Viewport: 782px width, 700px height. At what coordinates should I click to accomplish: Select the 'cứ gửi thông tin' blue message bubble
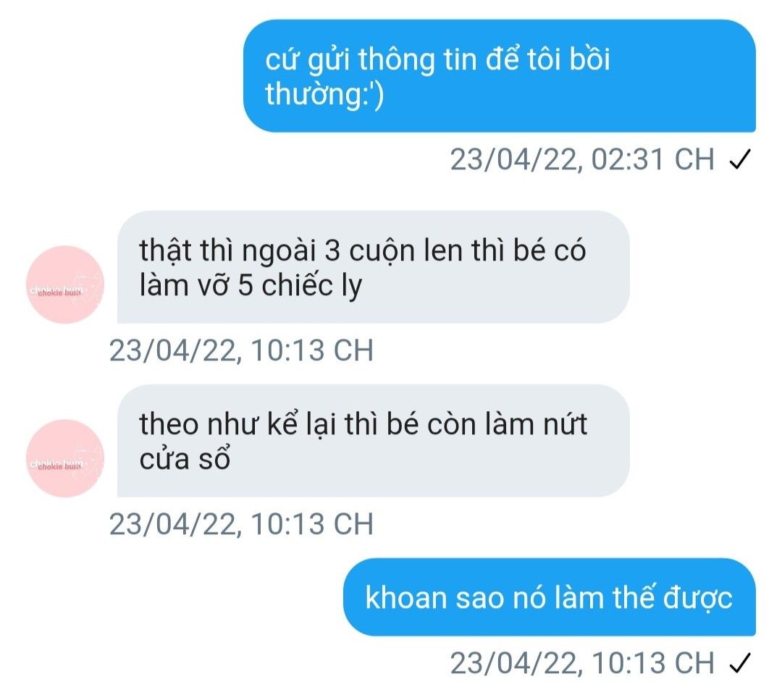pos(499,76)
